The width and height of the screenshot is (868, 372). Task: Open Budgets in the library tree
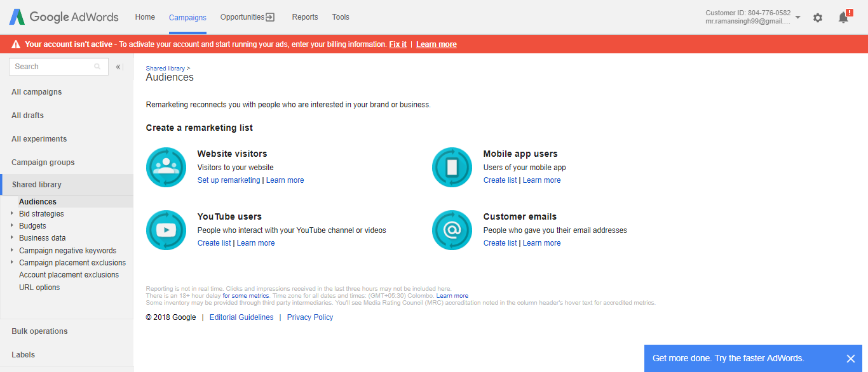coord(32,226)
